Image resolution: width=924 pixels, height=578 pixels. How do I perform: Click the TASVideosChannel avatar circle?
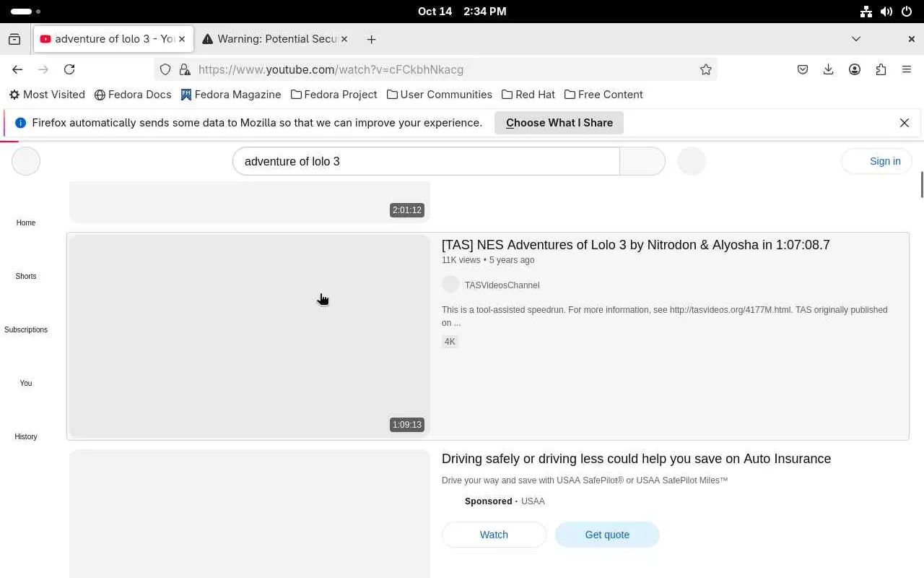(450, 285)
